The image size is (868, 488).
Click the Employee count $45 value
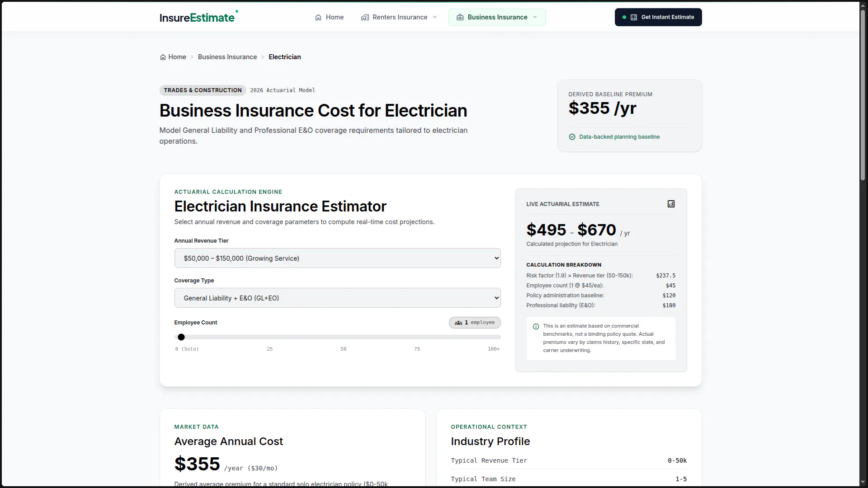click(x=670, y=286)
